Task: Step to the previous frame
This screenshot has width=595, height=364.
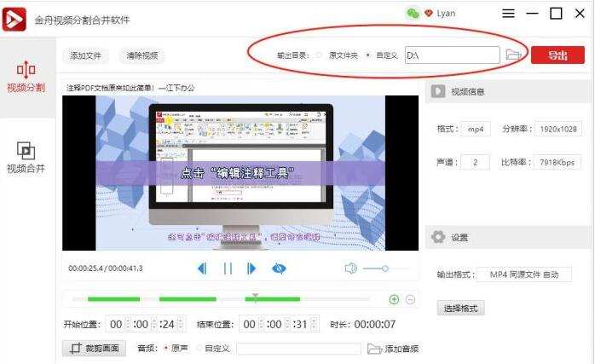Action: 202,269
